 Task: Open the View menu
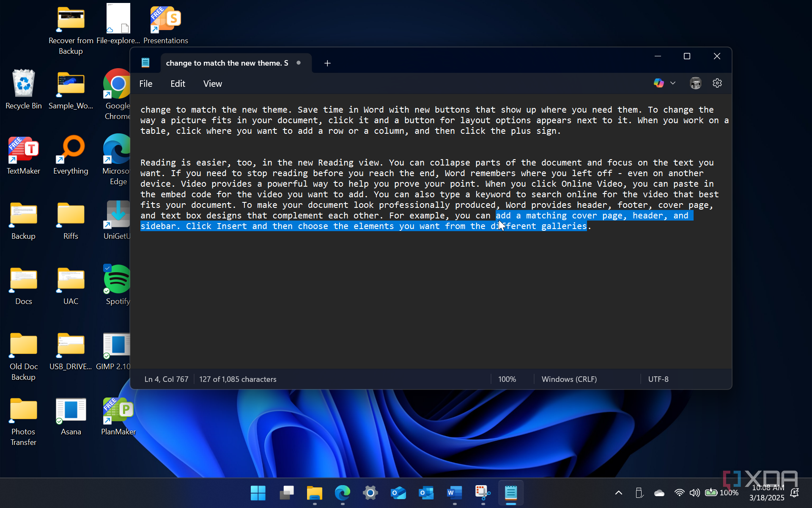(213, 84)
